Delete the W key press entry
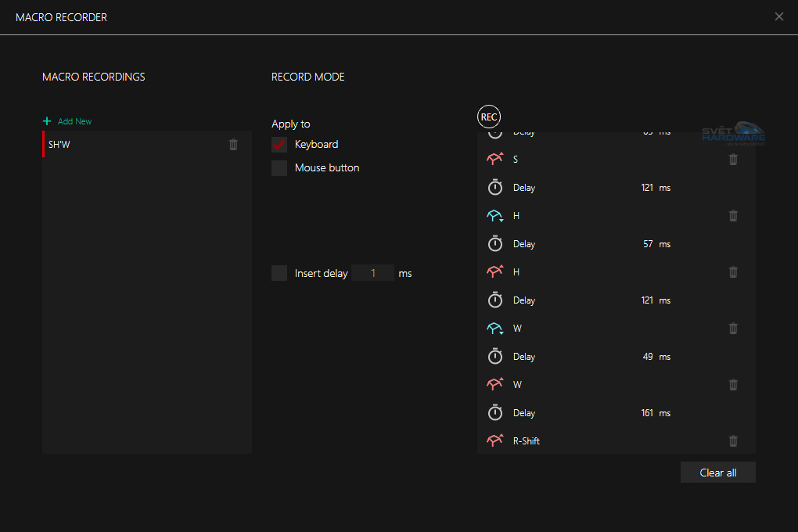This screenshot has width=798, height=532. pyautogui.click(x=733, y=329)
